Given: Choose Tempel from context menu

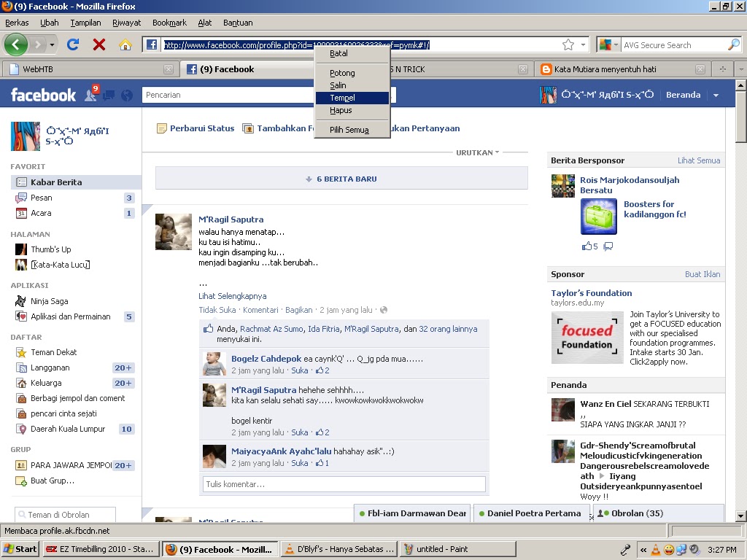Looking at the screenshot, I should coord(352,98).
